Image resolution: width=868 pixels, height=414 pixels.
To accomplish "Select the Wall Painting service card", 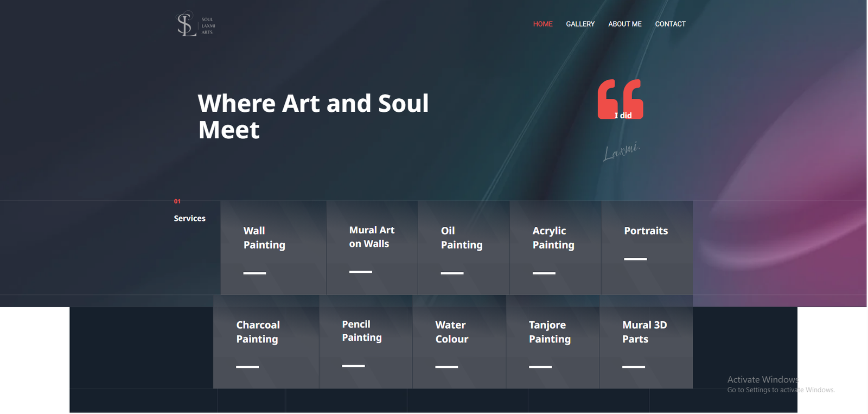I will click(273, 248).
